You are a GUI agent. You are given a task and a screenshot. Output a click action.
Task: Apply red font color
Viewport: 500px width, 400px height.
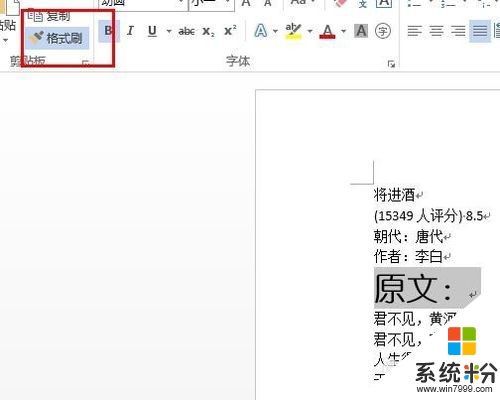click(x=327, y=31)
